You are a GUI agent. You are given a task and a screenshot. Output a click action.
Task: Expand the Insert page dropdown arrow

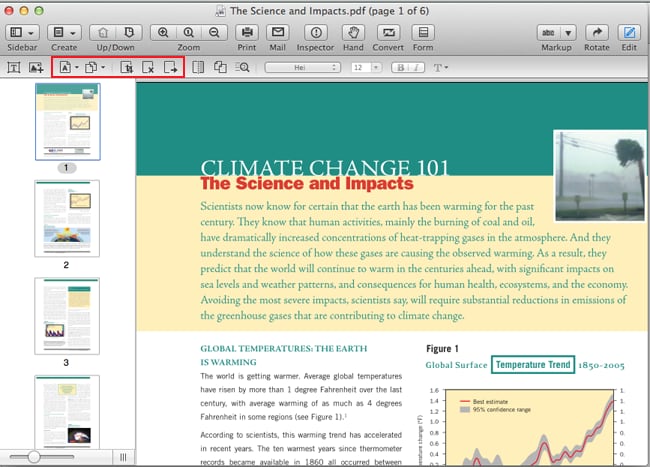click(x=77, y=67)
